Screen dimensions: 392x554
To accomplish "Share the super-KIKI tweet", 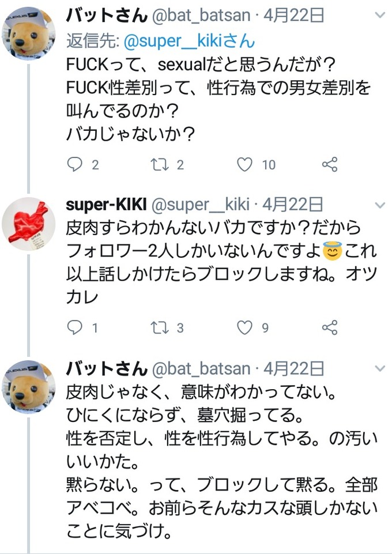I will tap(329, 328).
